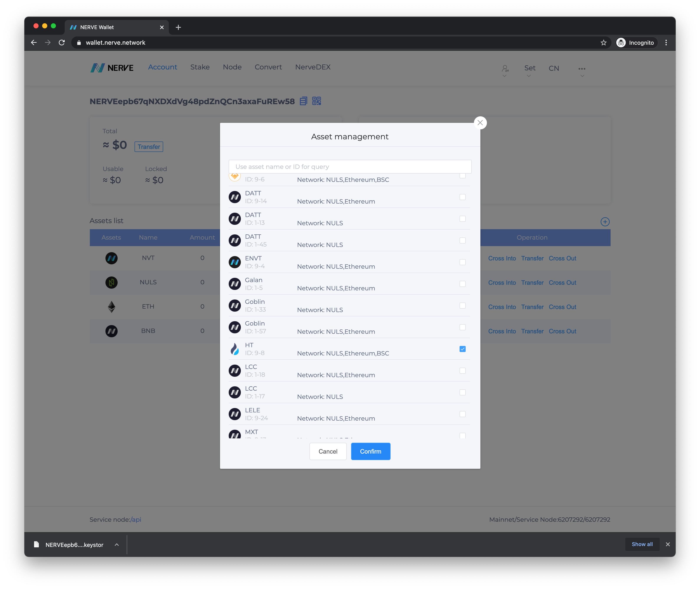The height and width of the screenshot is (589, 700).
Task: Confirm the asset selection
Action: 371,451
